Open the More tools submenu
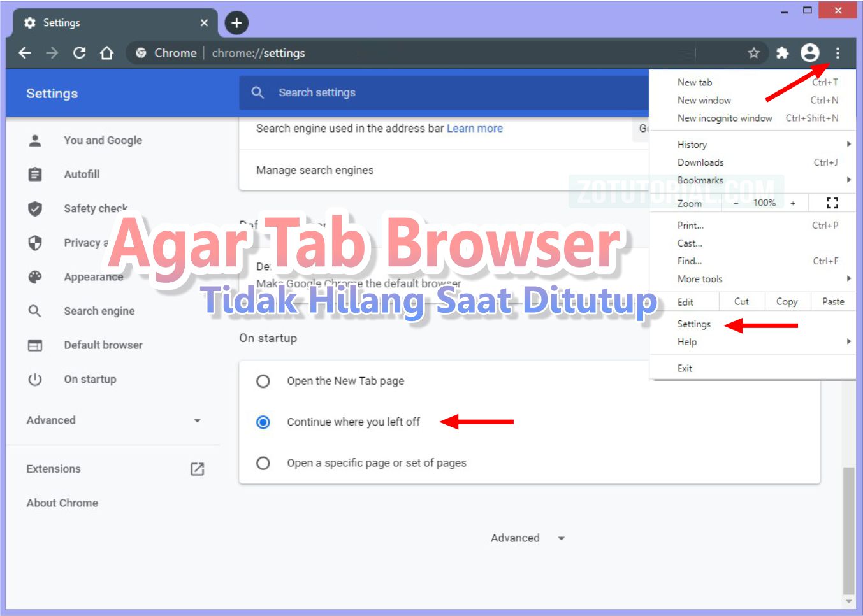The width and height of the screenshot is (863, 616). click(700, 279)
